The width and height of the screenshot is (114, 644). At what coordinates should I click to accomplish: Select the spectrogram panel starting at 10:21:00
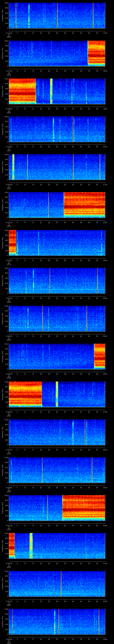pyautogui.click(x=57, y=205)
